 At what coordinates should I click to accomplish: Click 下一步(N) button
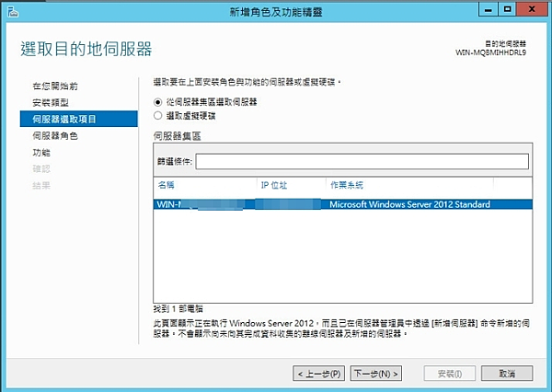[x=376, y=374]
